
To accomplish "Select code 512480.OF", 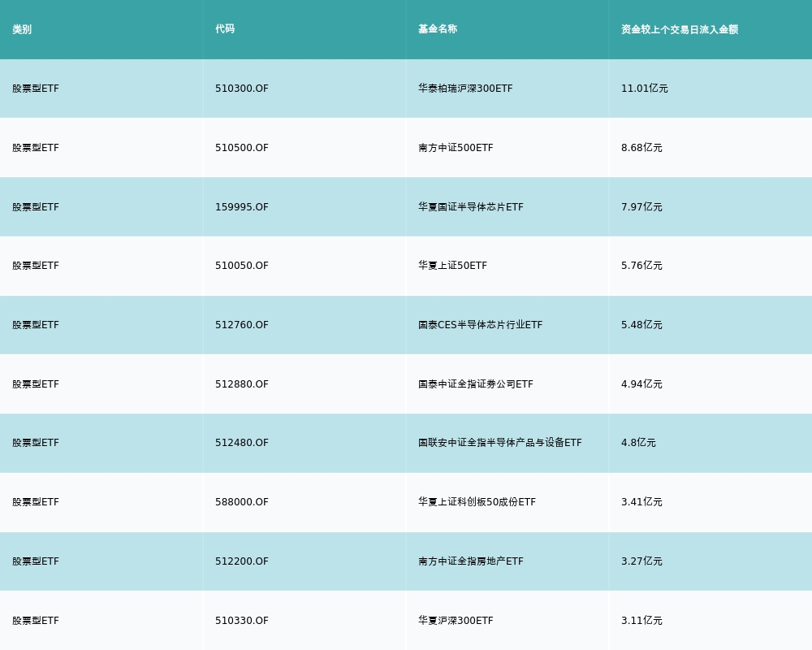I will click(x=242, y=443).
